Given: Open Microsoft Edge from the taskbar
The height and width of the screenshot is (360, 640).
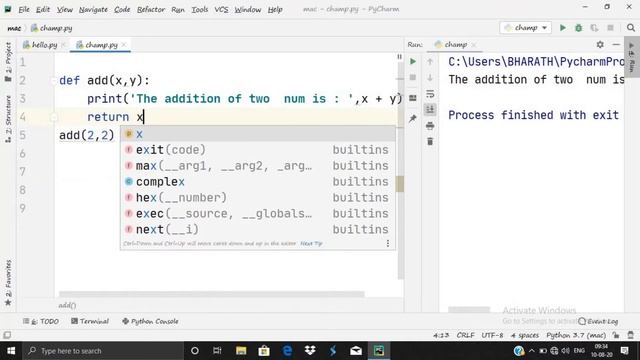Looking at the screenshot, I should [x=287, y=351].
